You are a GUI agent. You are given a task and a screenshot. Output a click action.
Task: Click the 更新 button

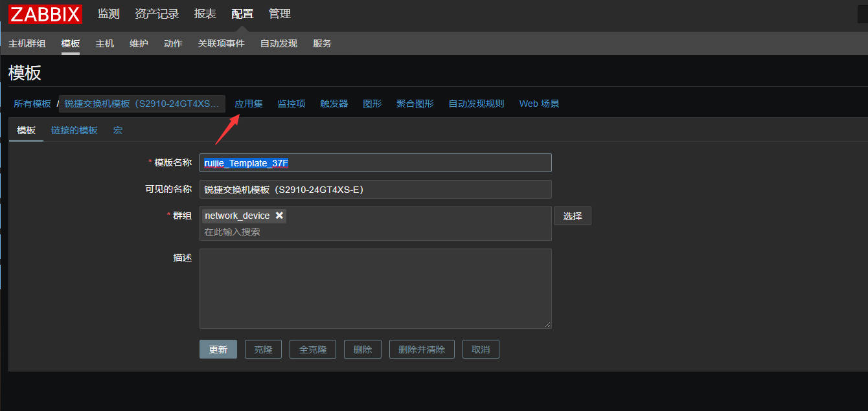(218, 350)
